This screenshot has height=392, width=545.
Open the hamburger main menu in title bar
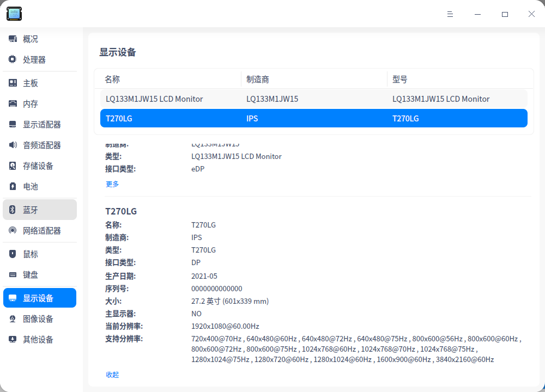450,14
